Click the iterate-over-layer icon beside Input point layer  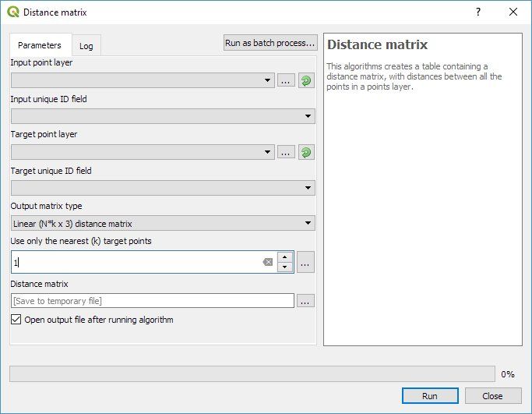point(306,80)
